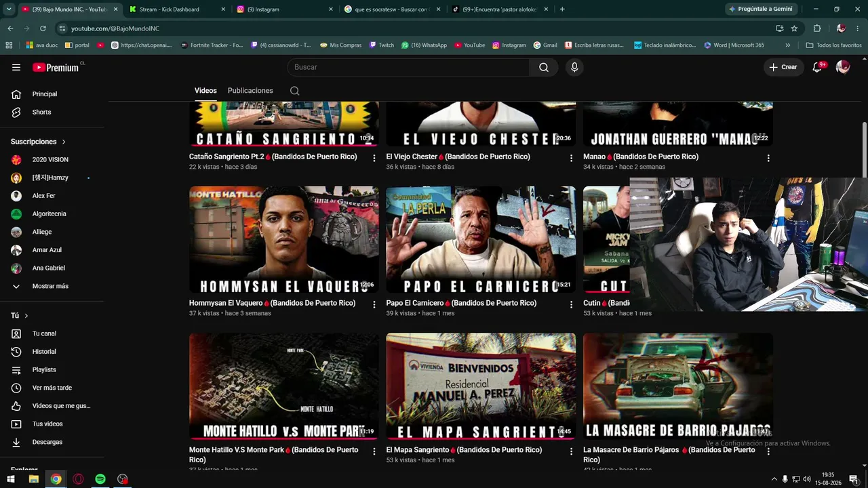Search within the channel using magnifier icon
Screen dimensions: 868x488
294,91
